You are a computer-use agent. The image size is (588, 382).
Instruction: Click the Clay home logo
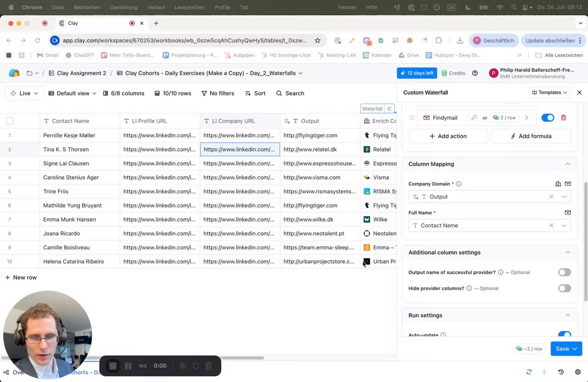click(14, 73)
